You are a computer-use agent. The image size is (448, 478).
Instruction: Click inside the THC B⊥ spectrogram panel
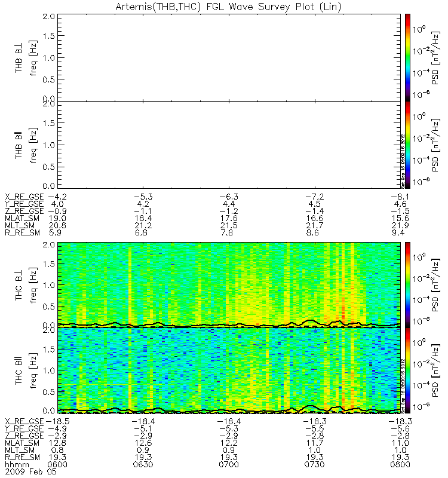(229, 285)
